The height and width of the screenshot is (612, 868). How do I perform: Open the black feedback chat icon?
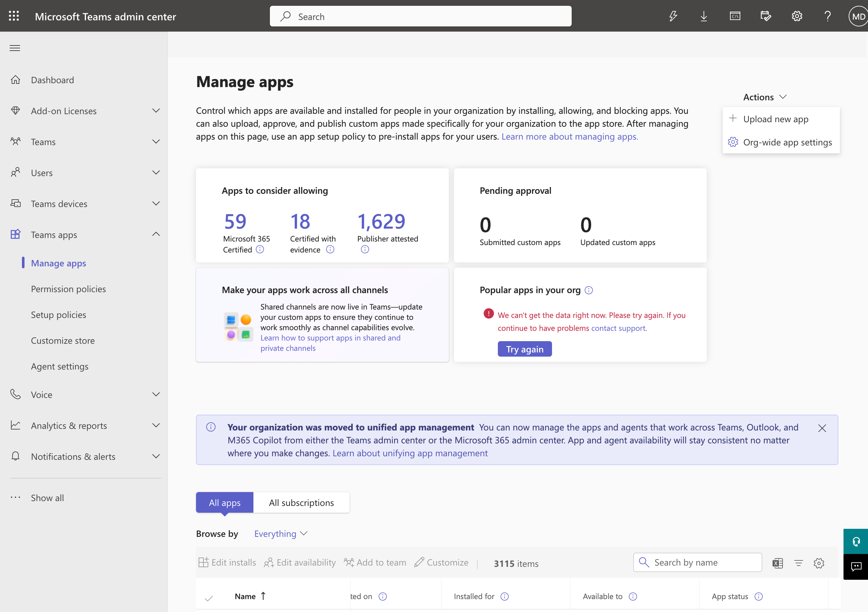click(856, 566)
